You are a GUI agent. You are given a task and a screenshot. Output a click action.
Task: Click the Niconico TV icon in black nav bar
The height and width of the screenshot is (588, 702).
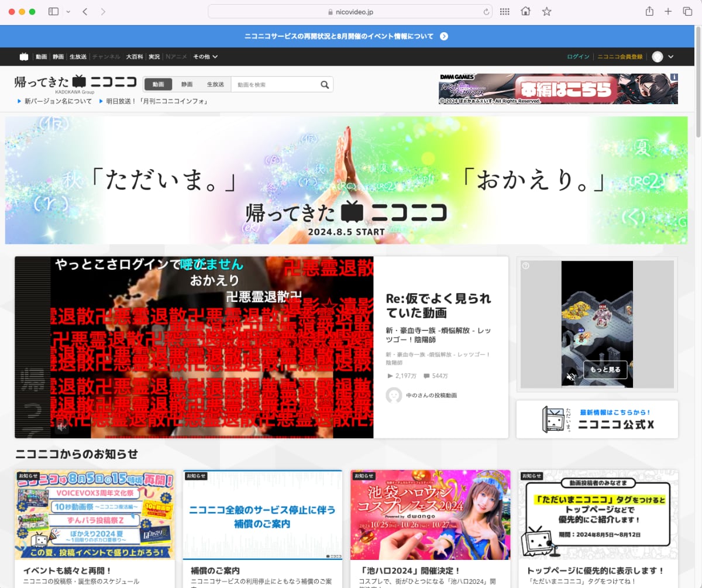pos(24,57)
